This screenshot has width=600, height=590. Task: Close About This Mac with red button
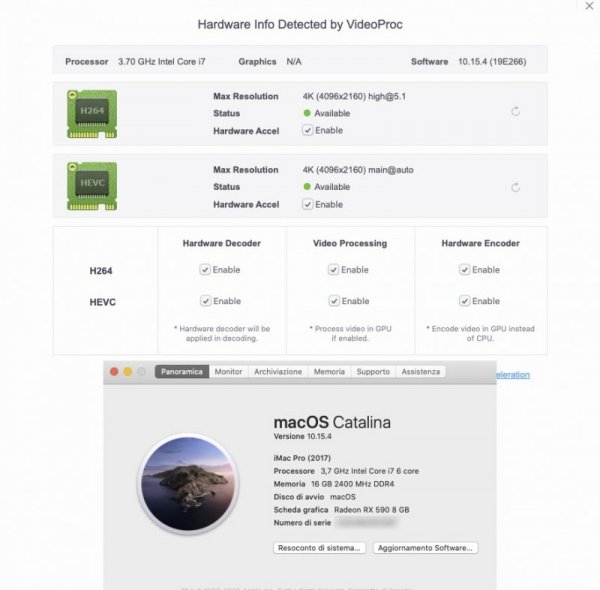point(114,372)
